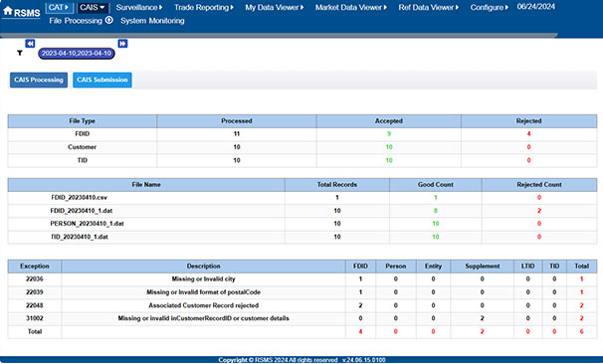
Task: Click the Good Count column header
Action: [435, 185]
